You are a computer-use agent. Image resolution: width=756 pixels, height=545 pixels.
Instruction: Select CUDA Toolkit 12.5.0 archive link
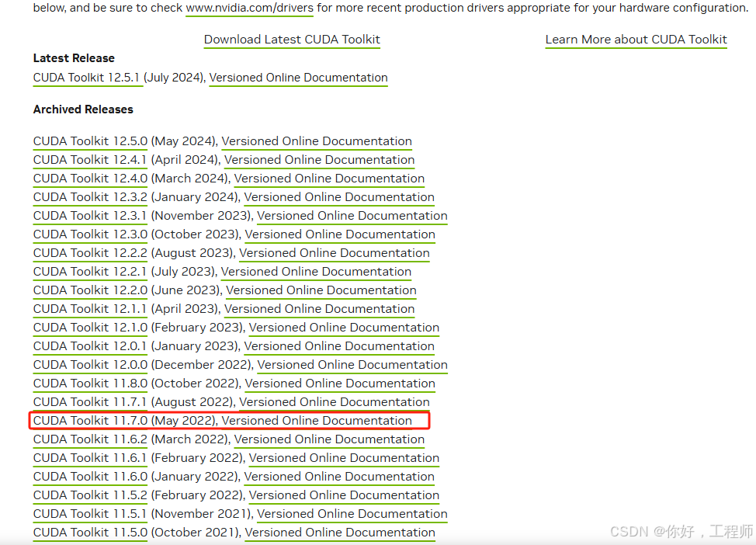pyautogui.click(x=90, y=141)
